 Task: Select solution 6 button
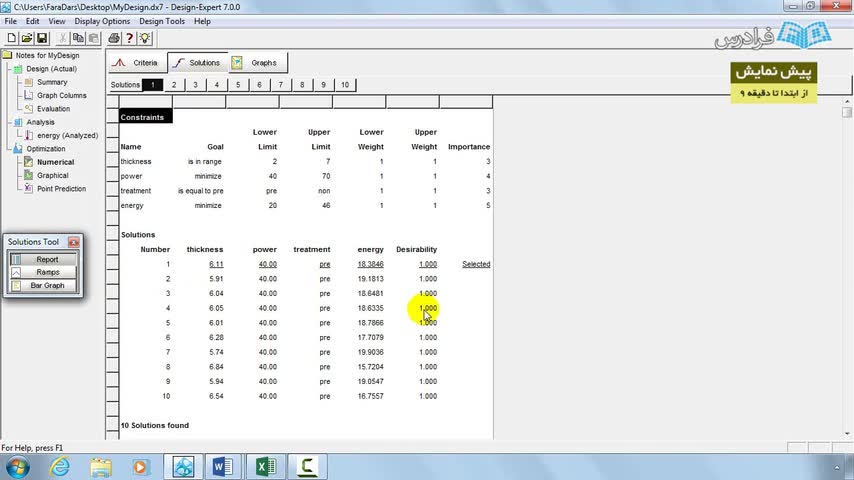[x=259, y=85]
